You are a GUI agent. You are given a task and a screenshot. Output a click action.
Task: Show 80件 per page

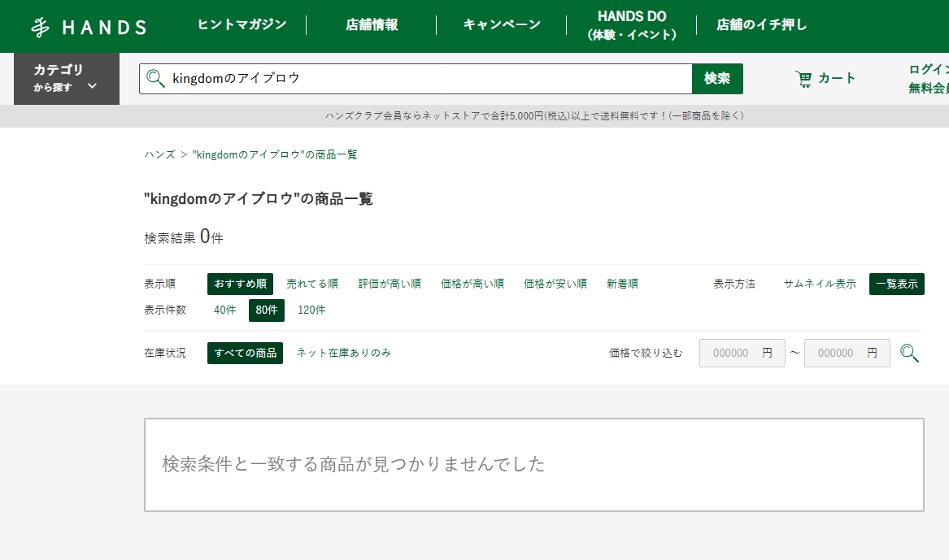[266, 310]
